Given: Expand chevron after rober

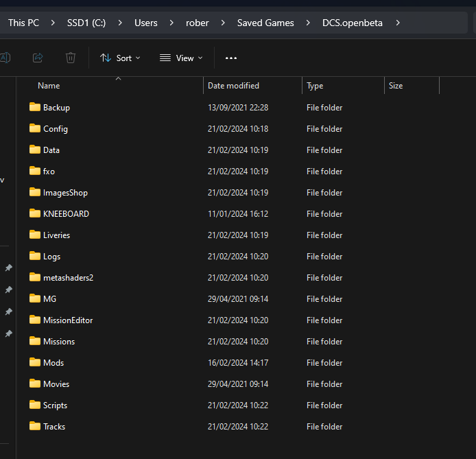Looking at the screenshot, I should (223, 23).
